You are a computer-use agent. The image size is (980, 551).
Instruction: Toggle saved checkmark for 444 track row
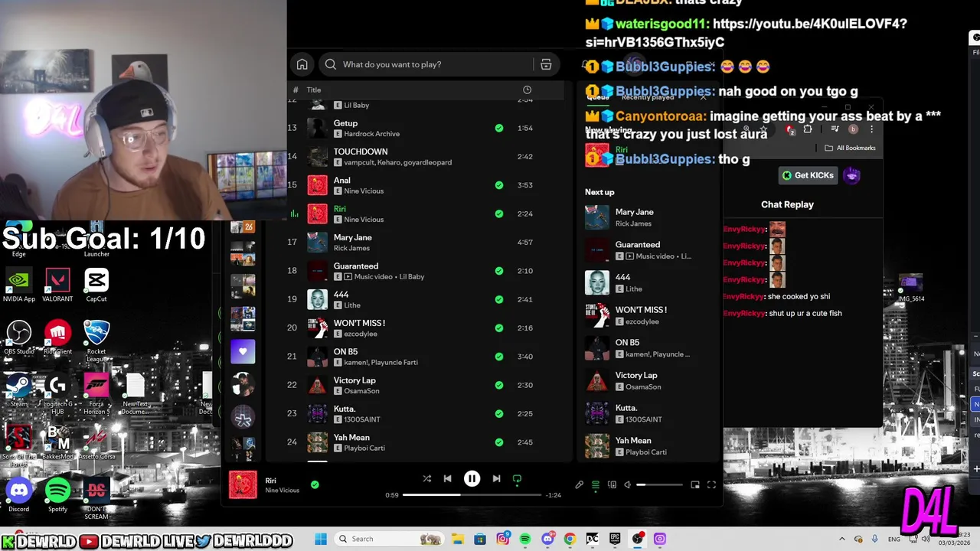click(x=499, y=299)
